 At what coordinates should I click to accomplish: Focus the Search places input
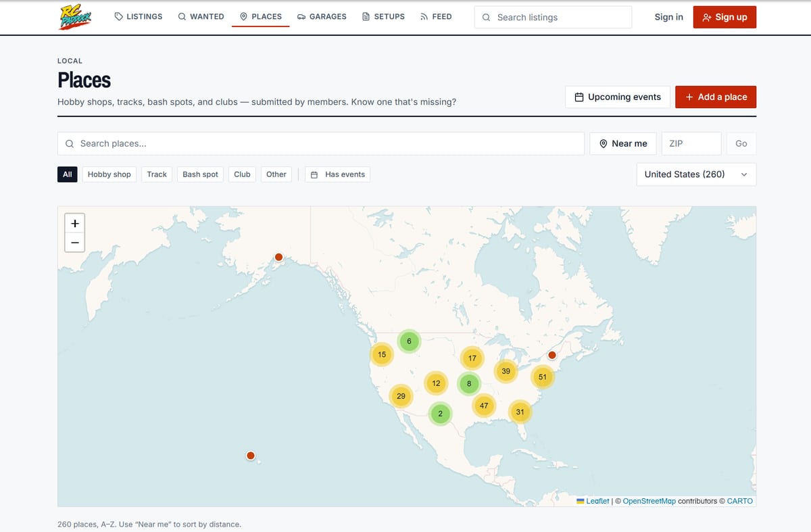coord(321,143)
